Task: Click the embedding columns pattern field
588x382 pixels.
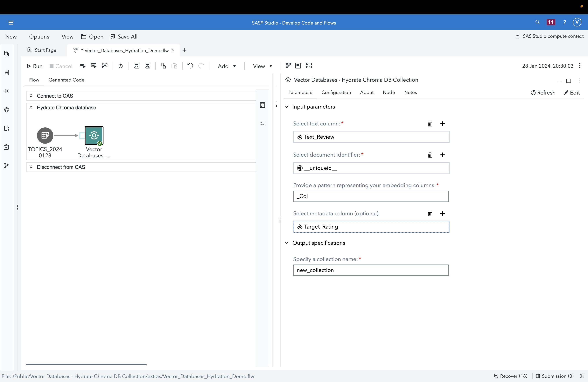Action: pos(371,196)
